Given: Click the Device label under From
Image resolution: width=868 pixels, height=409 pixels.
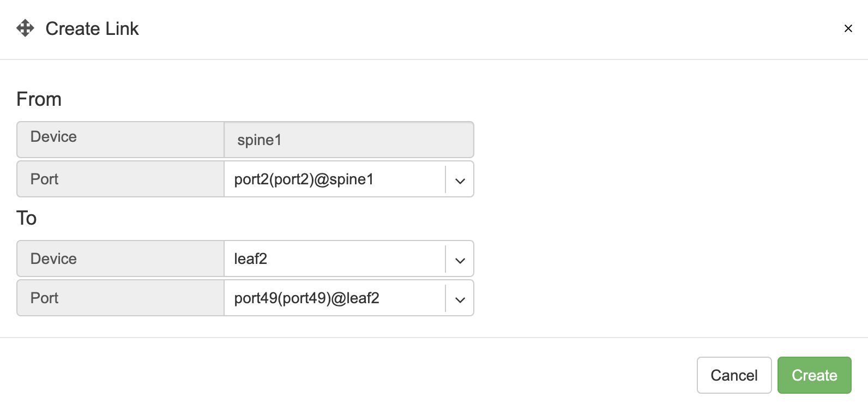Looking at the screenshot, I should coord(53,137).
